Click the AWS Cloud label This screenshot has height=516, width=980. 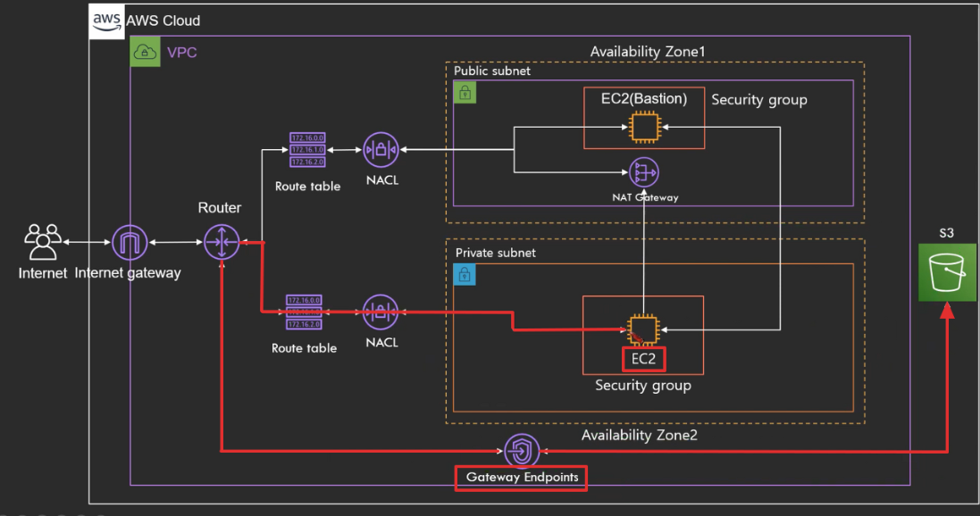coord(163,21)
